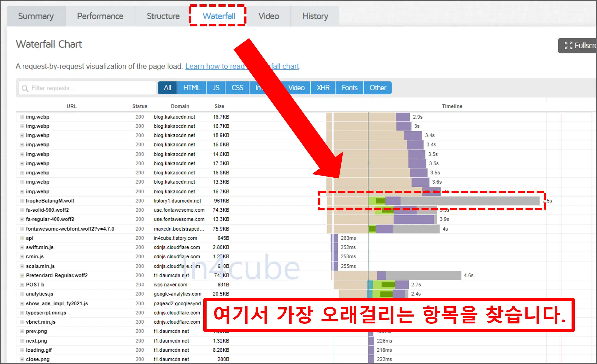Viewport: 597px width, 364px height.
Task: Click the Size column header
Action: (x=219, y=106)
